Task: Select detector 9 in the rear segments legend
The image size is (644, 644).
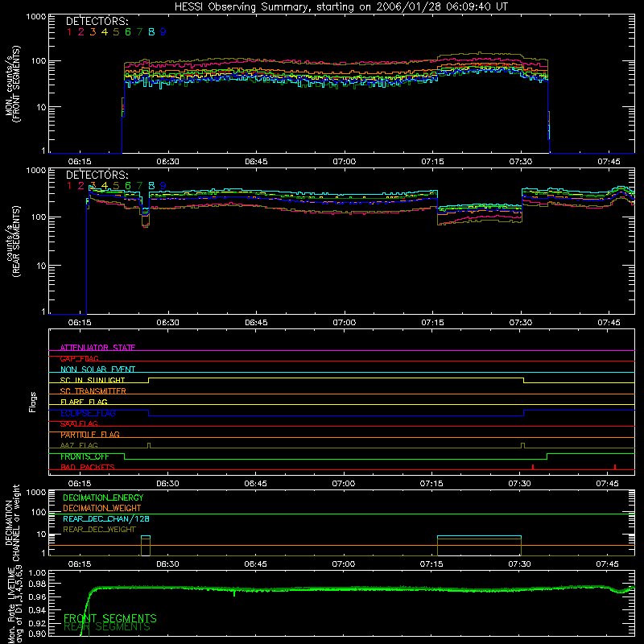Action: point(163,186)
